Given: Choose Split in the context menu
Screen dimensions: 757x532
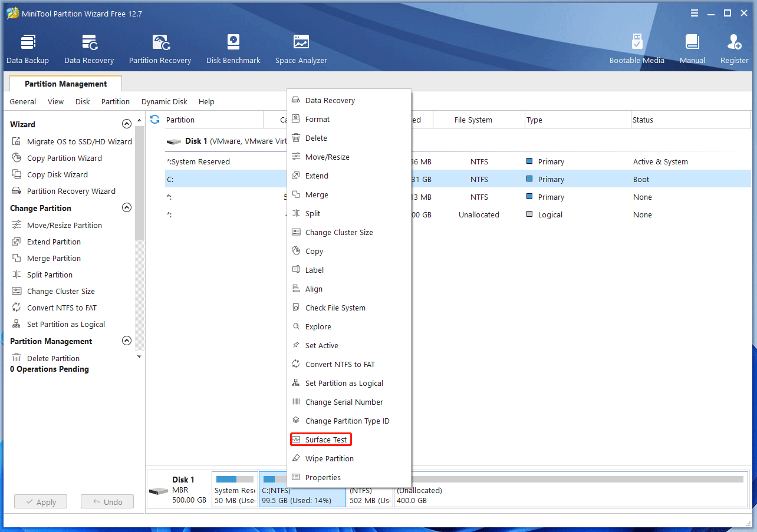Looking at the screenshot, I should tap(349, 213).
